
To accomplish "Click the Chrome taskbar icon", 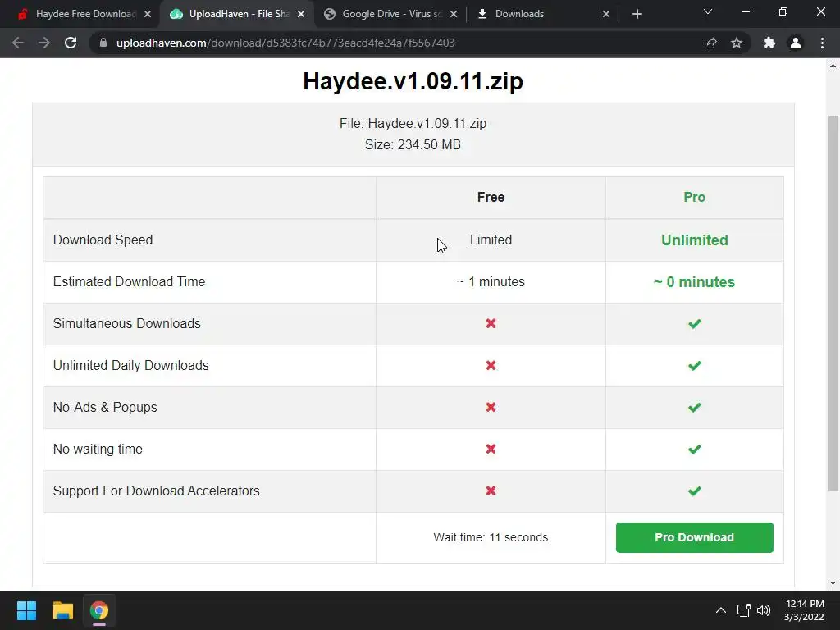I will click(x=99, y=610).
